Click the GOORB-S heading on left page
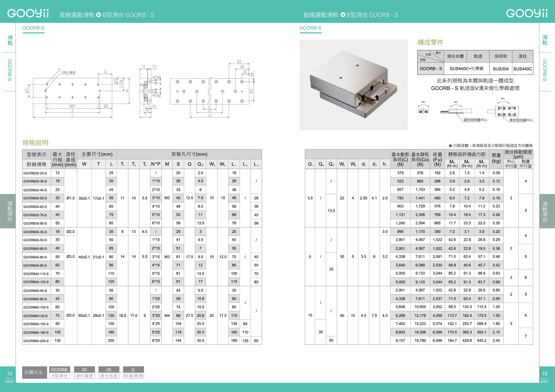 pos(33,28)
